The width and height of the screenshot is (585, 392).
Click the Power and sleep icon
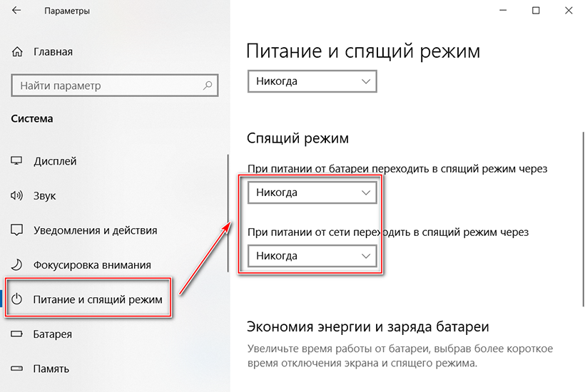pos(19,300)
